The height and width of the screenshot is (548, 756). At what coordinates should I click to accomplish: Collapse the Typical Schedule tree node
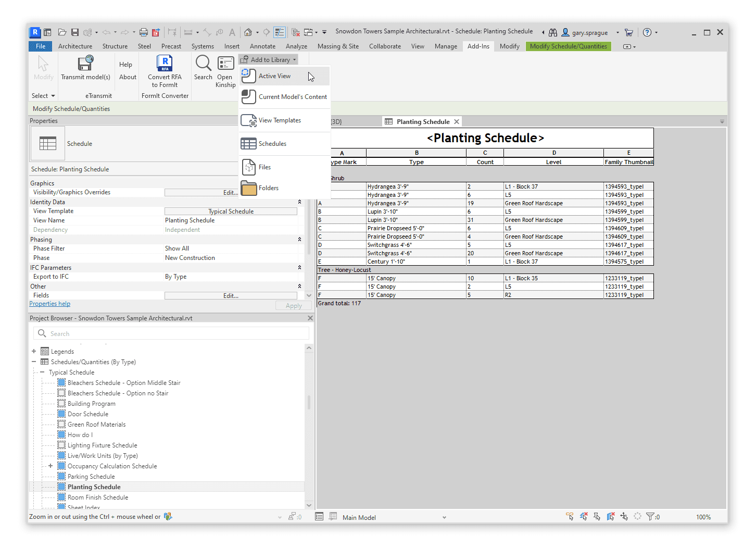click(x=43, y=372)
